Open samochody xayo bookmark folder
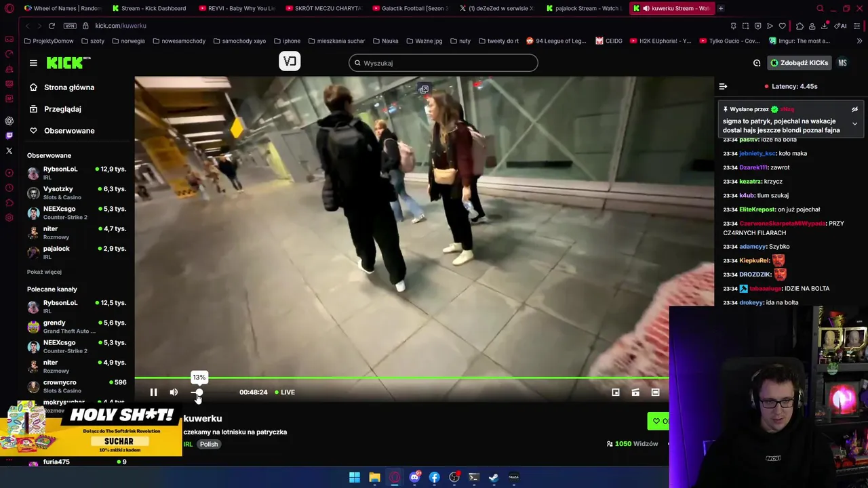 click(x=239, y=41)
